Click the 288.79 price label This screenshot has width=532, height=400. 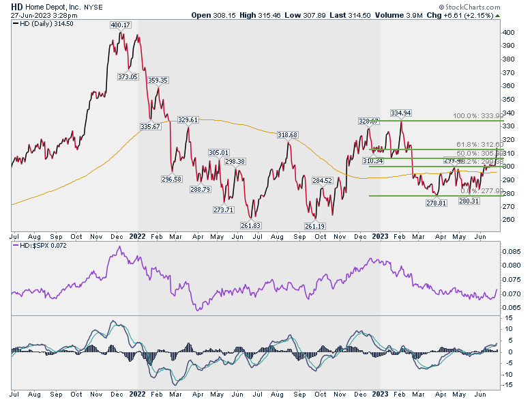200,190
